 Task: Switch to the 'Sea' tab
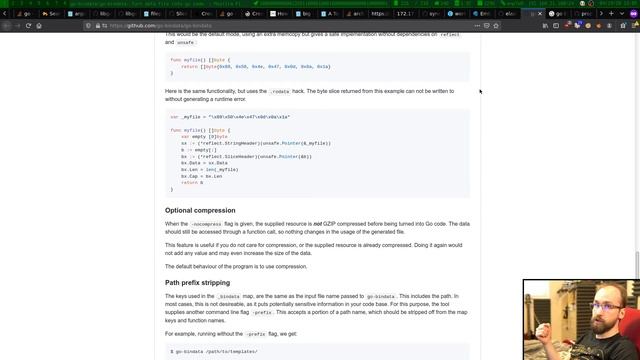point(51,13)
